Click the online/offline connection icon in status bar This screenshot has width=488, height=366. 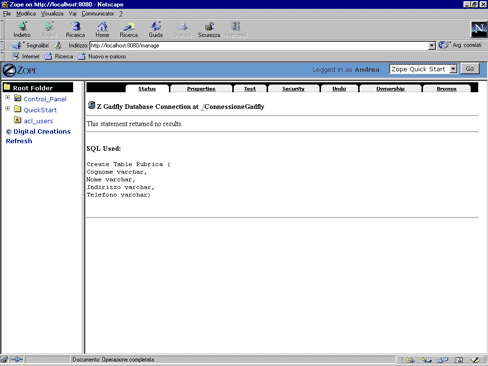pos(17,360)
